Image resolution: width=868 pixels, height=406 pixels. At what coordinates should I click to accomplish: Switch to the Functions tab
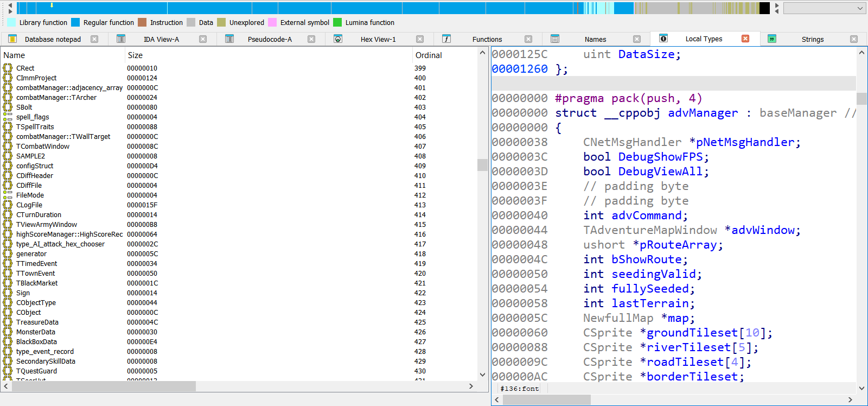[x=487, y=39]
